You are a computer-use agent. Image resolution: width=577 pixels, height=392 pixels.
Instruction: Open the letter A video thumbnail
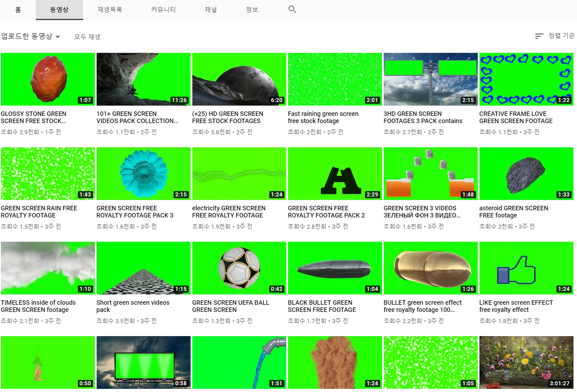click(x=335, y=174)
